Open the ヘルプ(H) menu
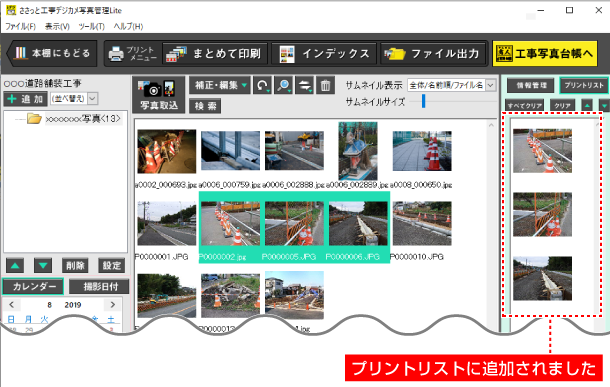 coord(128,26)
